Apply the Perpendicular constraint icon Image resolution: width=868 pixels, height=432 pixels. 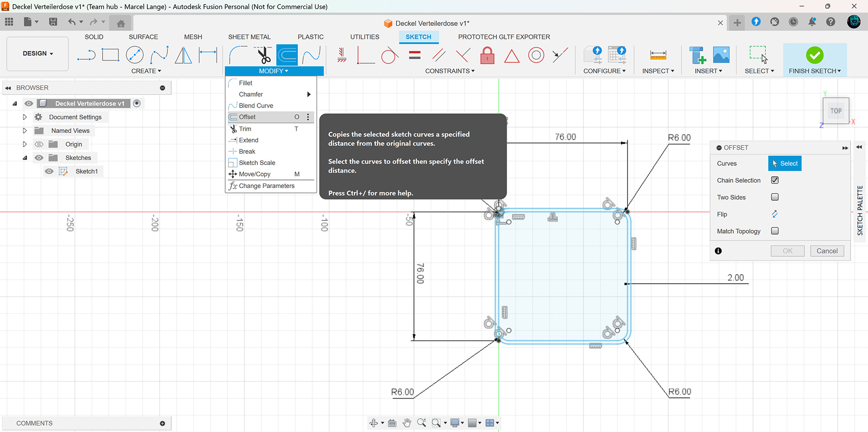[x=462, y=55]
